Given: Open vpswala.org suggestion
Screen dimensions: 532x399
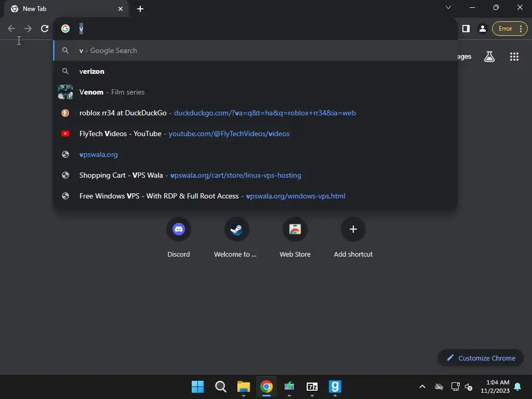Looking at the screenshot, I should coord(256,154).
